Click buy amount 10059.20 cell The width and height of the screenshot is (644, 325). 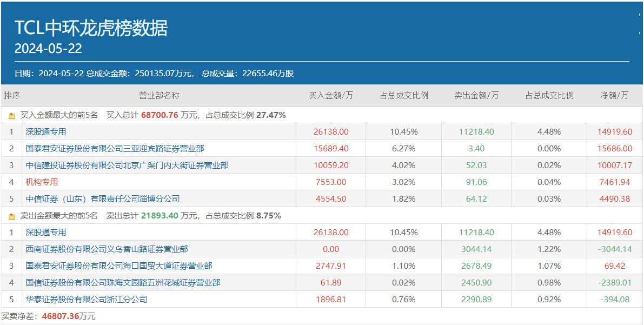point(331,165)
